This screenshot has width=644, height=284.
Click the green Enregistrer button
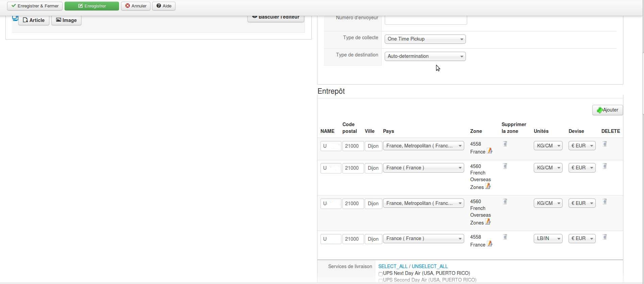[92, 6]
